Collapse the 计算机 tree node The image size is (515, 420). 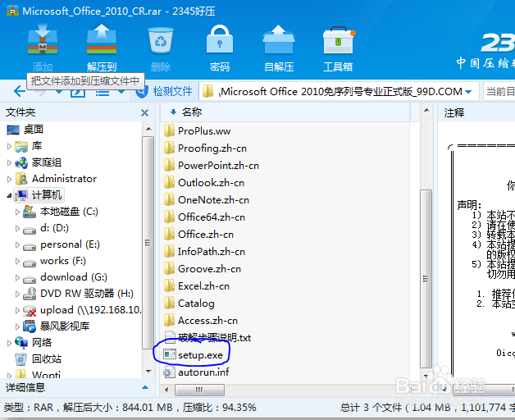coord(9,195)
